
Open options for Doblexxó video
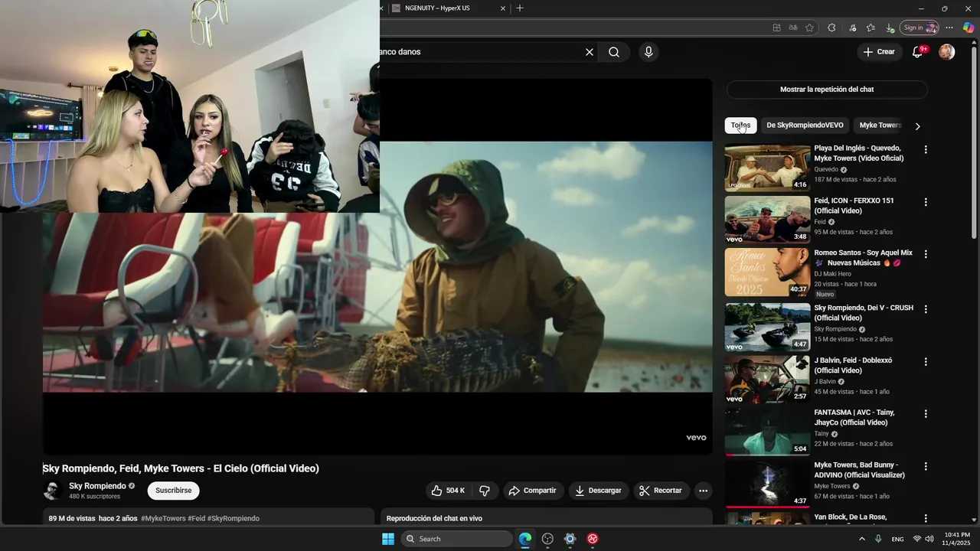pyautogui.click(x=926, y=361)
